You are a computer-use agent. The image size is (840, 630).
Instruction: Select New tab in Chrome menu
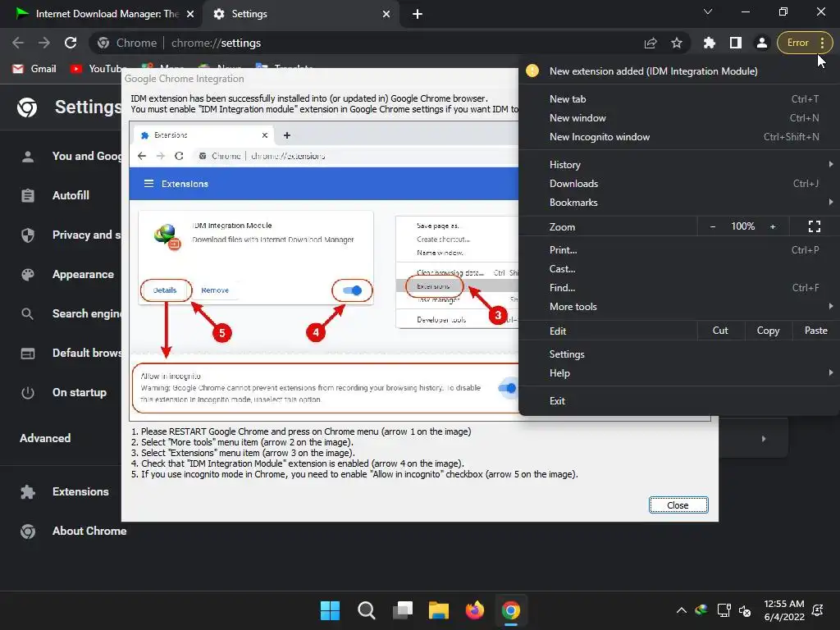pos(679,99)
